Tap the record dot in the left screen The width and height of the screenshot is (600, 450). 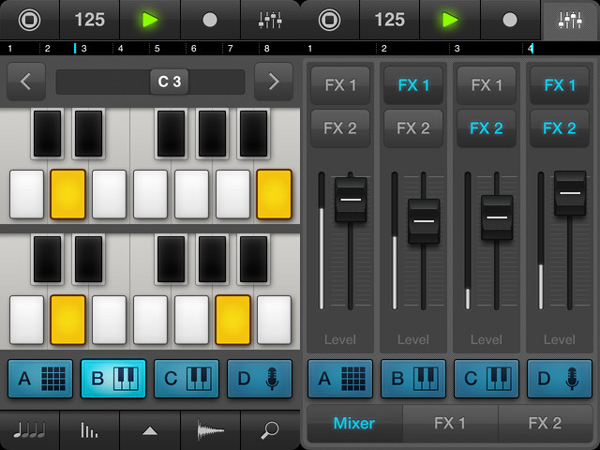point(210,20)
